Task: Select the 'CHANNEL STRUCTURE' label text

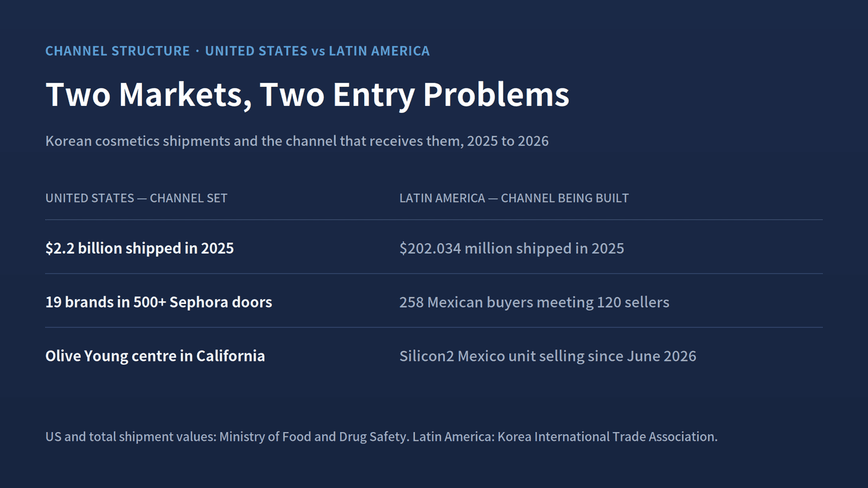Action: click(x=118, y=51)
